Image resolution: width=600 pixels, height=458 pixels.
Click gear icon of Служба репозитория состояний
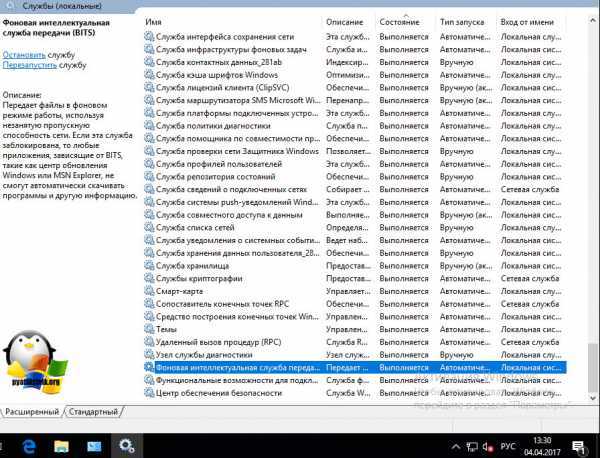149,176
